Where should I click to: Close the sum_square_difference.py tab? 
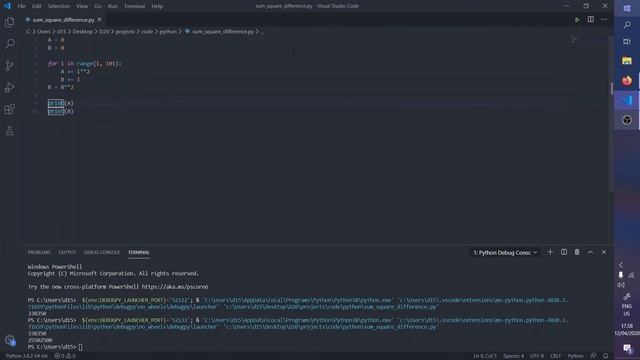click(99, 20)
